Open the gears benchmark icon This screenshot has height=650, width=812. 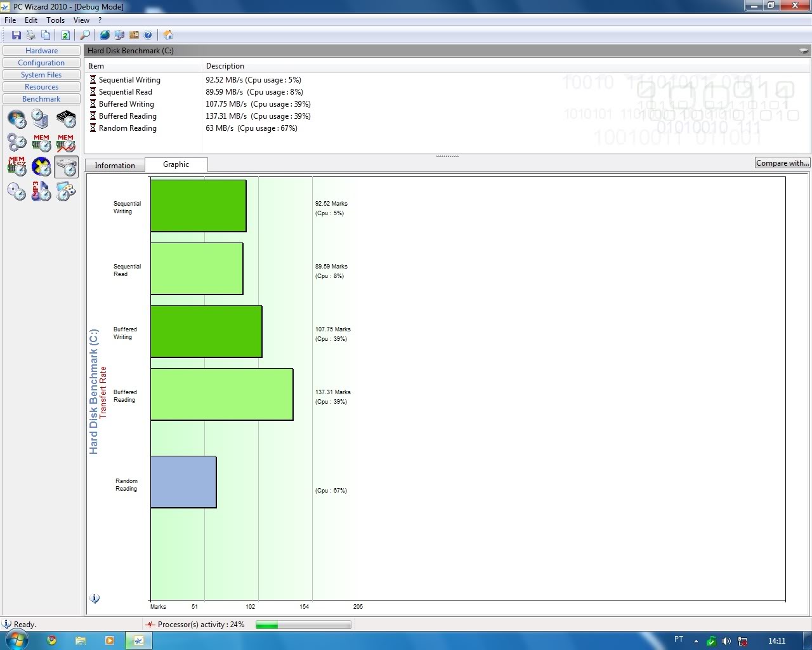(17, 143)
